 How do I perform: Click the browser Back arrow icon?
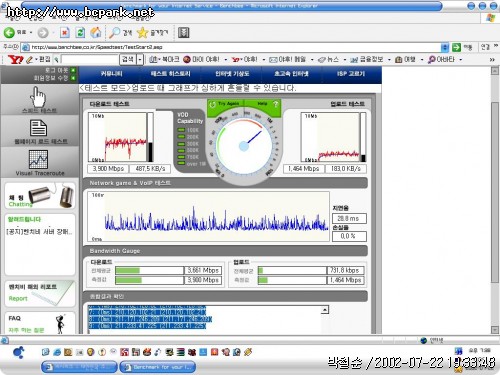(9, 33)
